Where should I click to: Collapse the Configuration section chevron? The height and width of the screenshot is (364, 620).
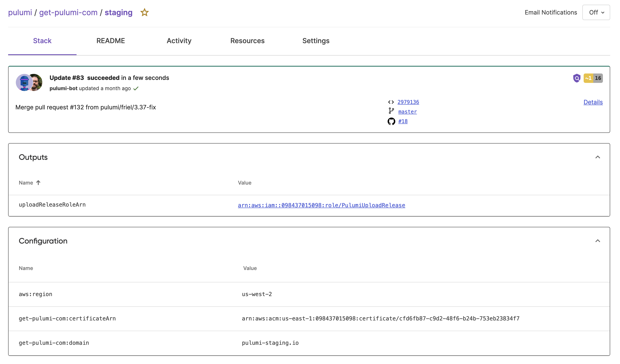pos(598,241)
